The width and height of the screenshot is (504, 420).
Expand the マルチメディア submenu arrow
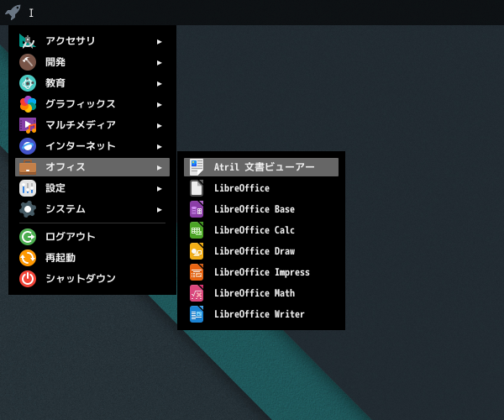159,126
